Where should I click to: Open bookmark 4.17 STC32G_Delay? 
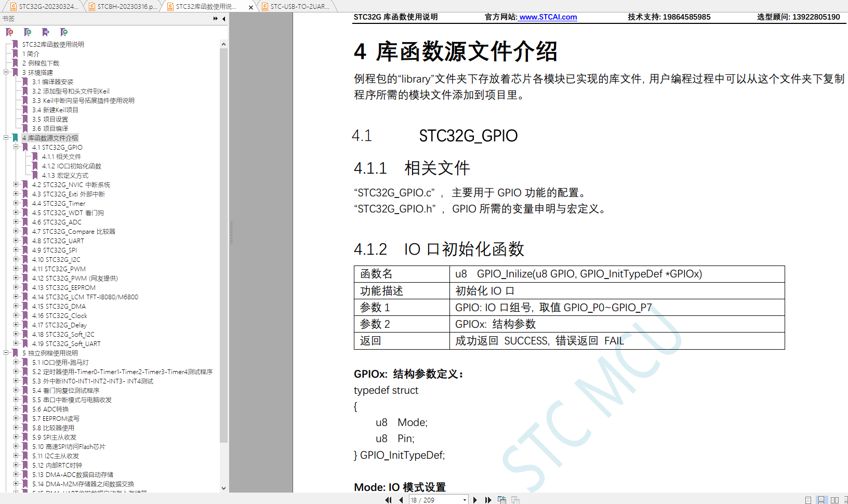point(59,325)
